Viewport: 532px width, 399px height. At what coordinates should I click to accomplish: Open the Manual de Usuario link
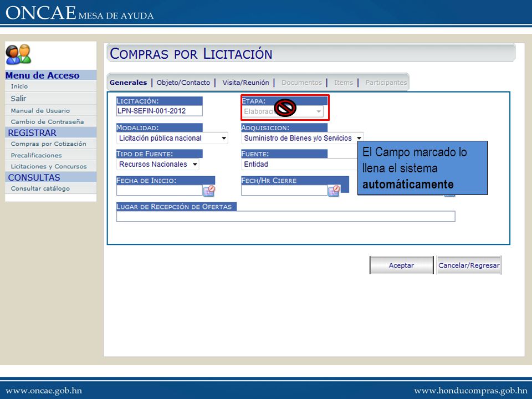(40, 111)
